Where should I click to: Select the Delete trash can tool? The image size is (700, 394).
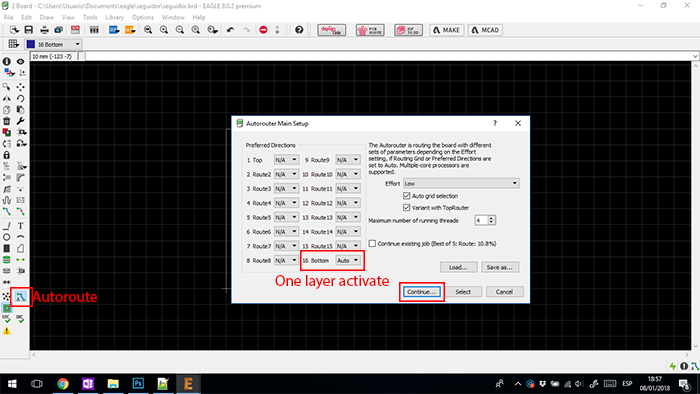click(x=7, y=121)
